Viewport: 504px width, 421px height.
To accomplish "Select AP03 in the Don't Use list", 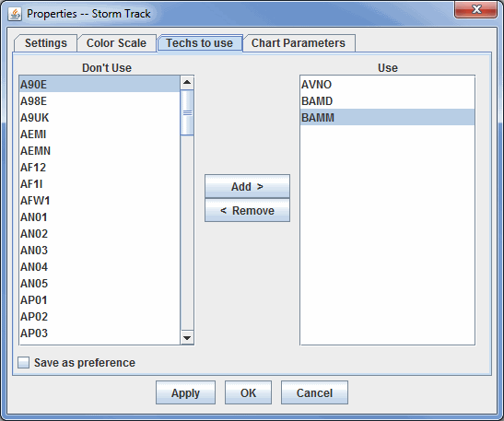I will [100, 333].
